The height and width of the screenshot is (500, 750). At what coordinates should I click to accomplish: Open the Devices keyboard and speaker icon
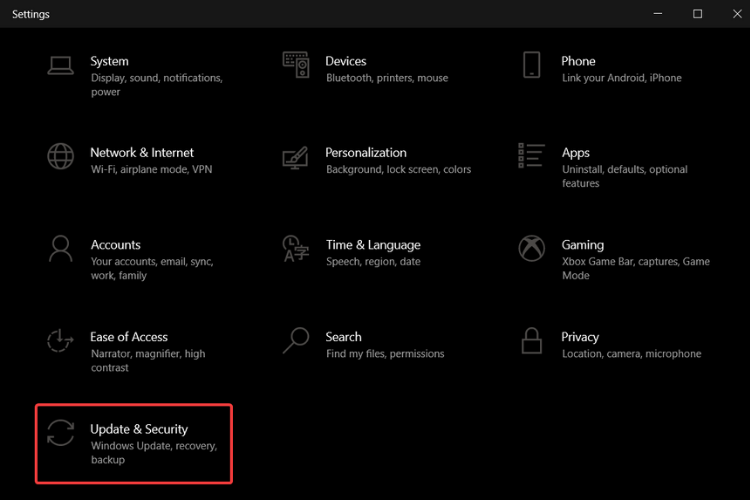pos(296,65)
